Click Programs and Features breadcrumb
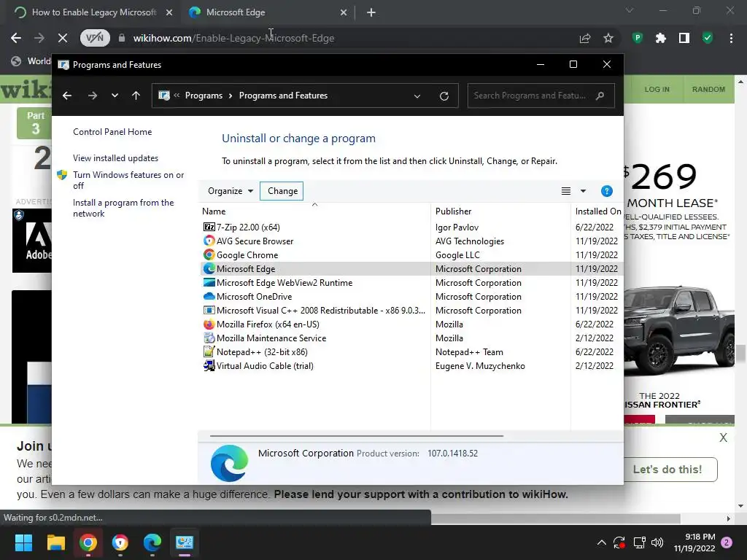The height and width of the screenshot is (560, 747). [284, 96]
